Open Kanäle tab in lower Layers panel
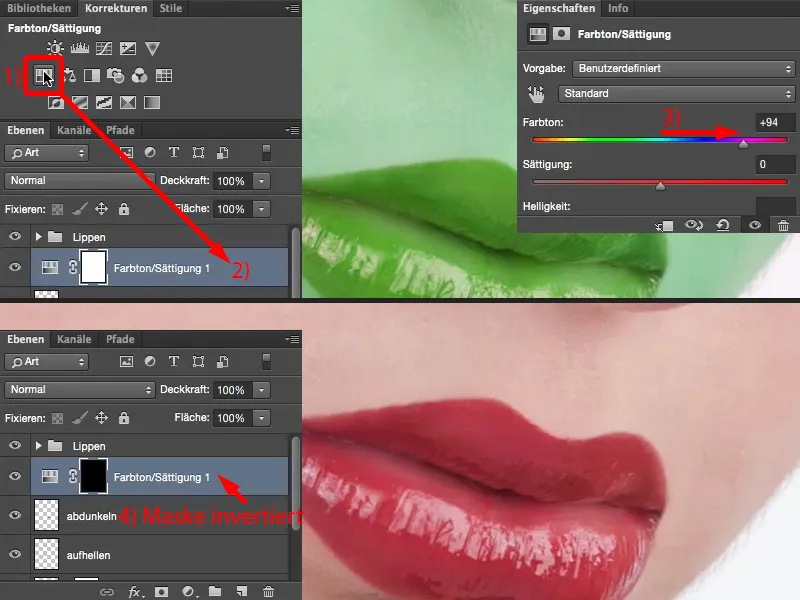The height and width of the screenshot is (600, 800). tap(74, 339)
